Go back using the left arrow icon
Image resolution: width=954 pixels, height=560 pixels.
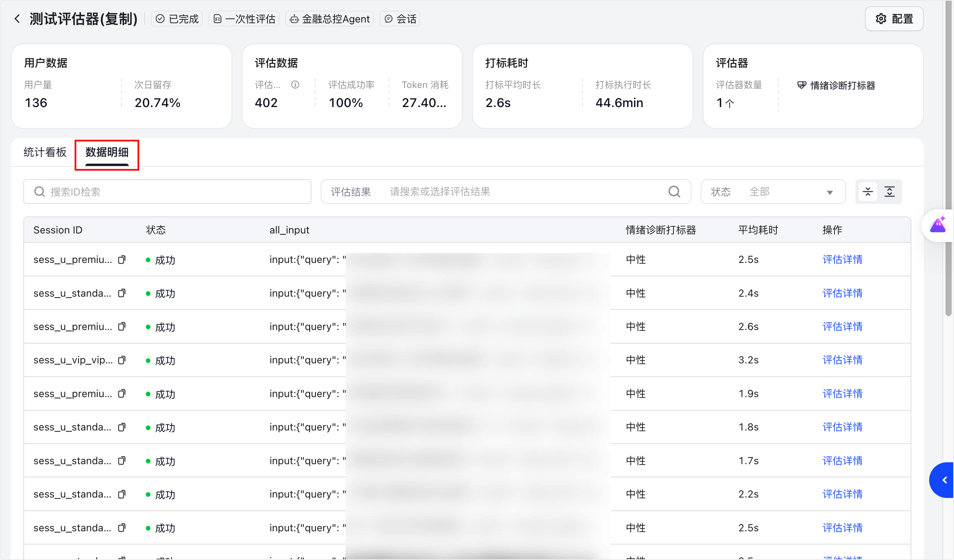[17, 19]
